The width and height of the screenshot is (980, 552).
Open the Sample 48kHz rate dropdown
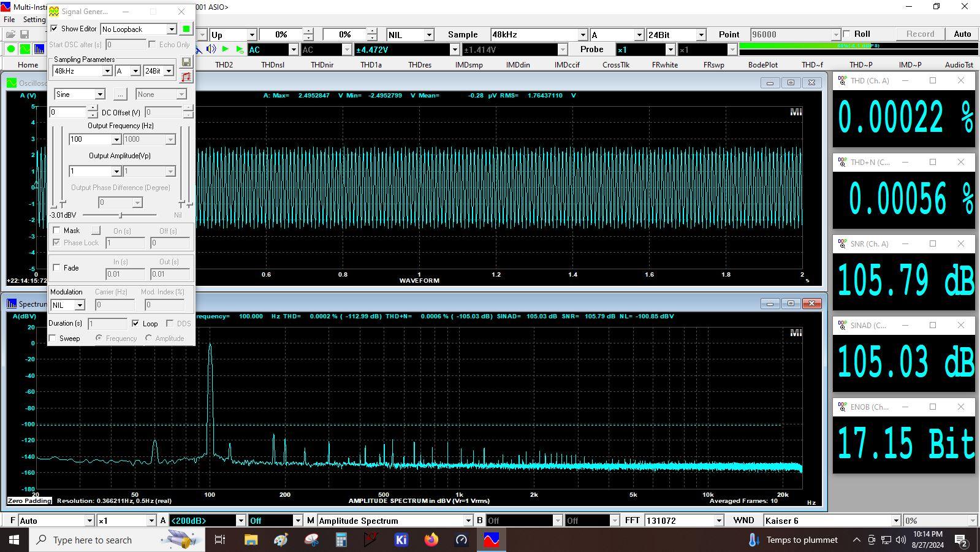(x=583, y=35)
